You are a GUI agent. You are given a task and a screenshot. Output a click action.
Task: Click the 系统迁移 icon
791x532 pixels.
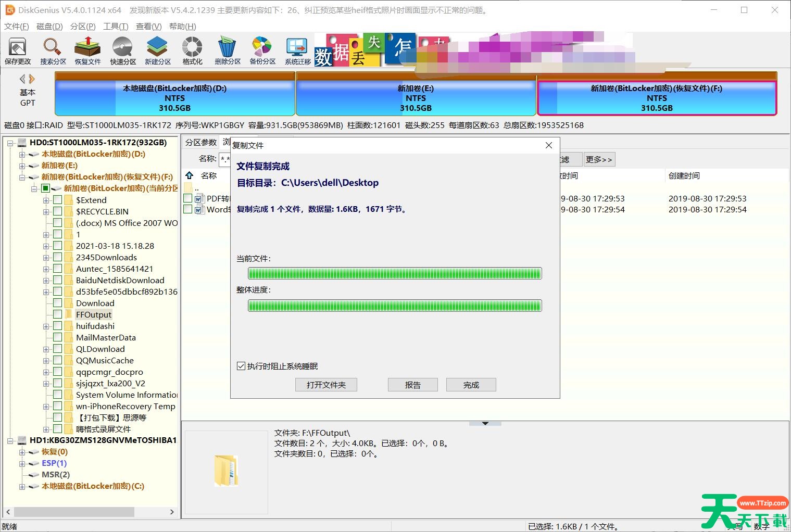296,49
